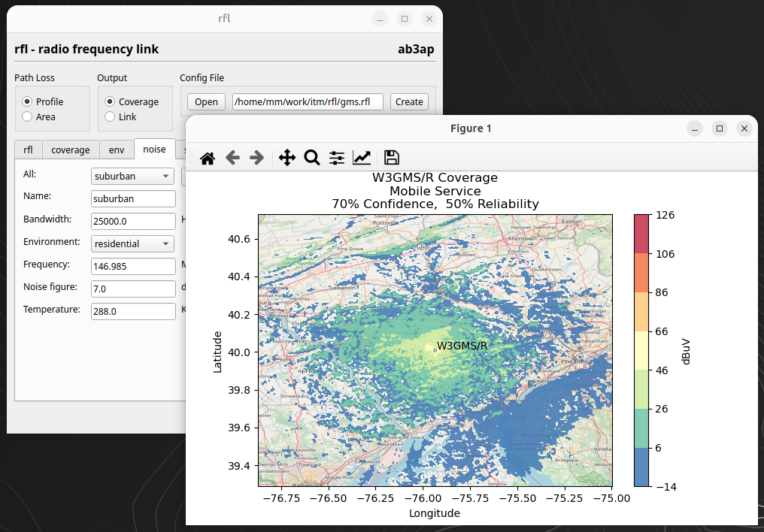Image resolution: width=764 pixels, height=532 pixels.
Task: Choose the Link output radio button
Action: click(x=111, y=116)
